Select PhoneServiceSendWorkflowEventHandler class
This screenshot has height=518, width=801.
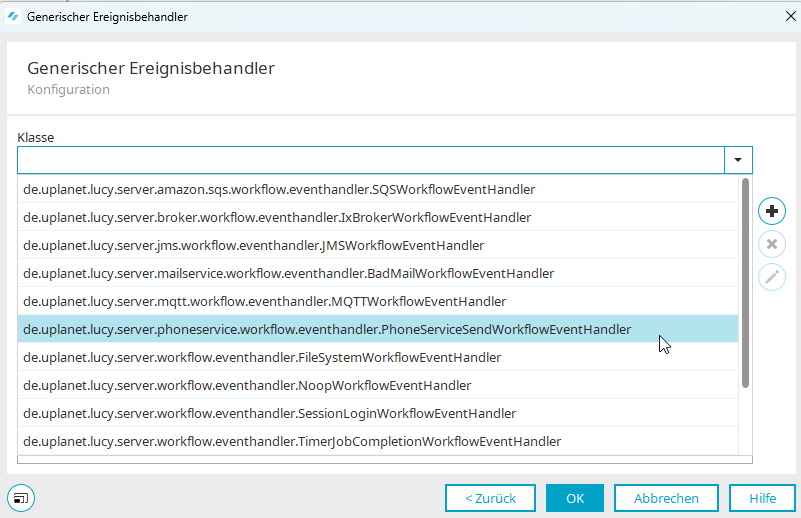point(378,329)
